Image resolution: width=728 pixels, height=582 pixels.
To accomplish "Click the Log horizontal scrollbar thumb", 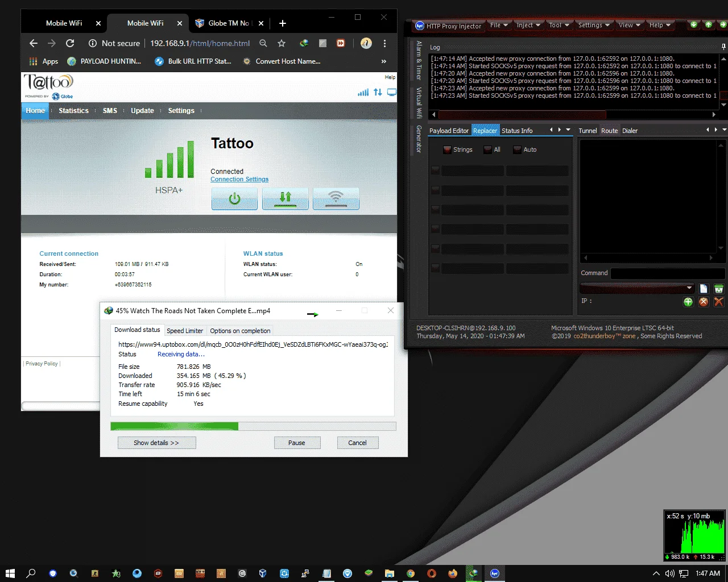I will [522, 114].
